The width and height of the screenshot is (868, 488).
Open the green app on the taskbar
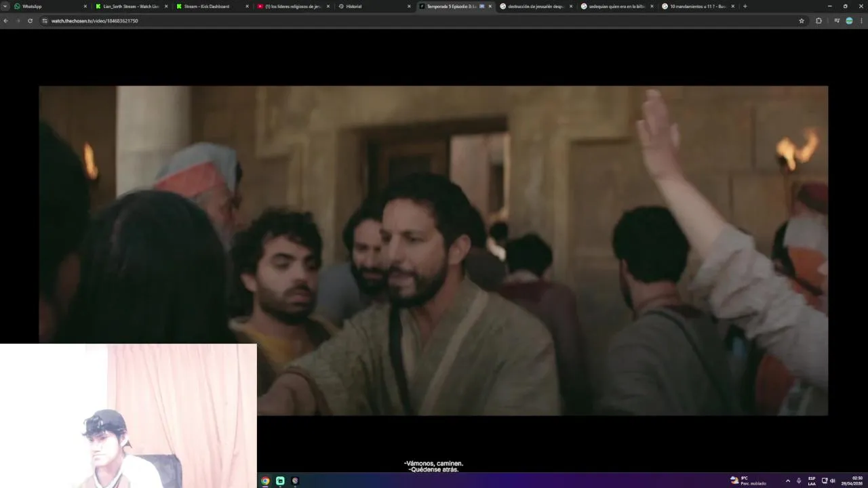(x=280, y=481)
